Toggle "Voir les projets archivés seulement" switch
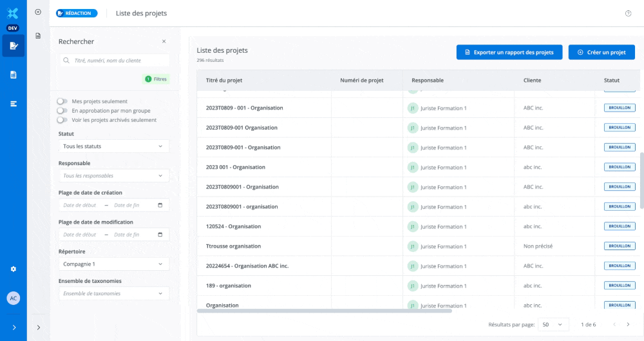The height and width of the screenshot is (341, 644). point(62,120)
